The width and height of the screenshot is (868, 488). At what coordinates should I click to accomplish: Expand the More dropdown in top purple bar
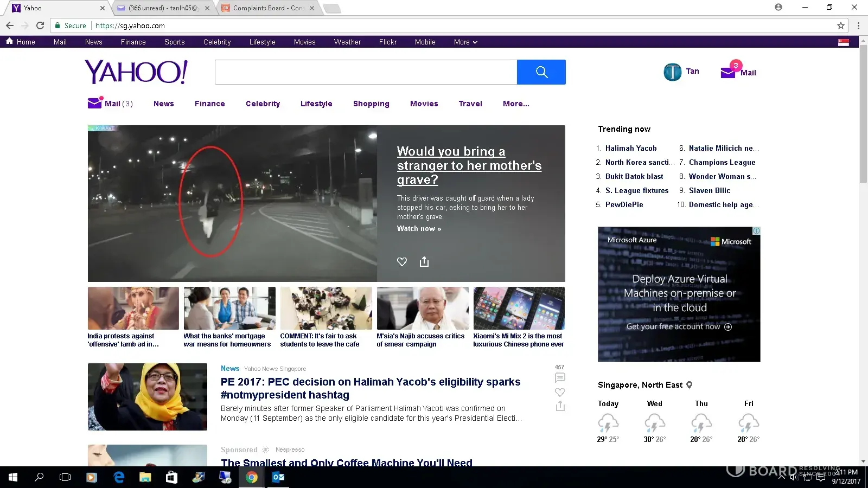coord(465,42)
